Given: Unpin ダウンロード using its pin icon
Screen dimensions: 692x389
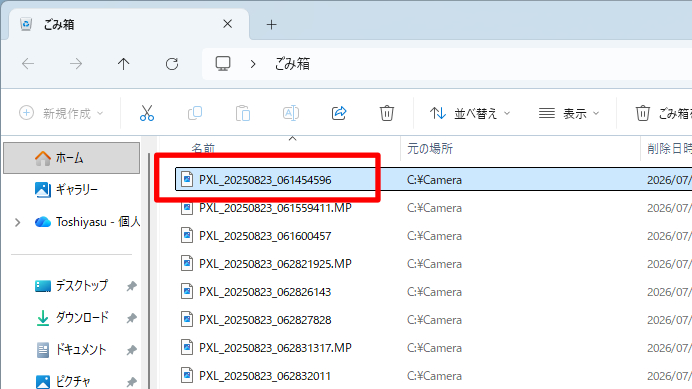Looking at the screenshot, I should (x=131, y=318).
